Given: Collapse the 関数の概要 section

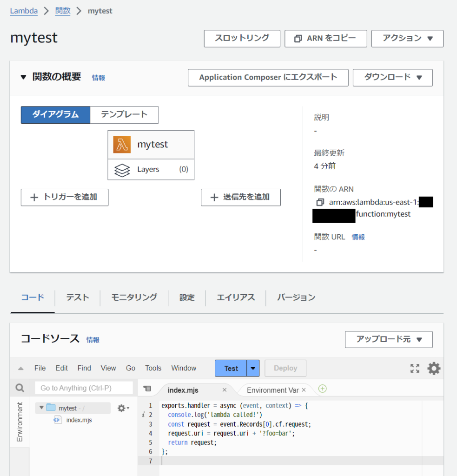Looking at the screenshot, I should pyautogui.click(x=24, y=78).
